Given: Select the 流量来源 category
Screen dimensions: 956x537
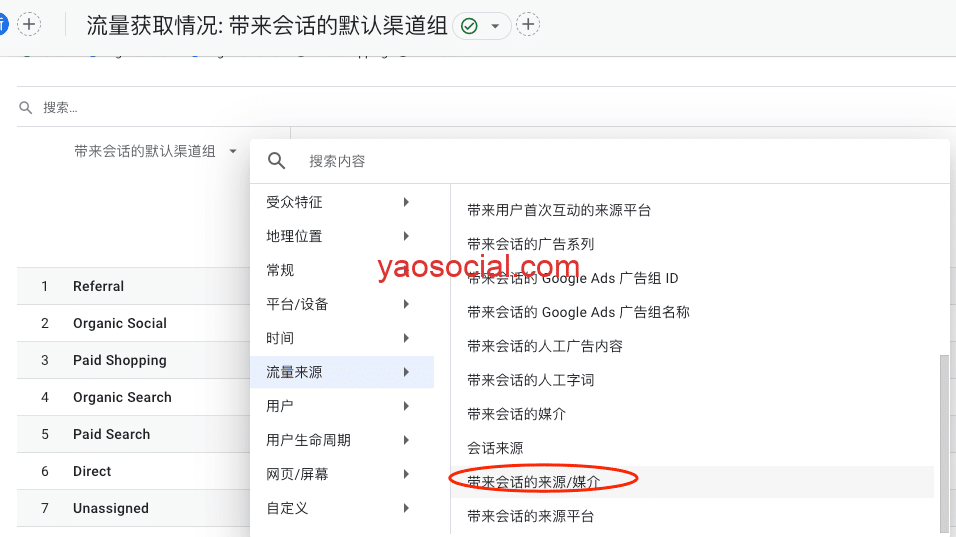Looking at the screenshot, I should pos(340,372).
